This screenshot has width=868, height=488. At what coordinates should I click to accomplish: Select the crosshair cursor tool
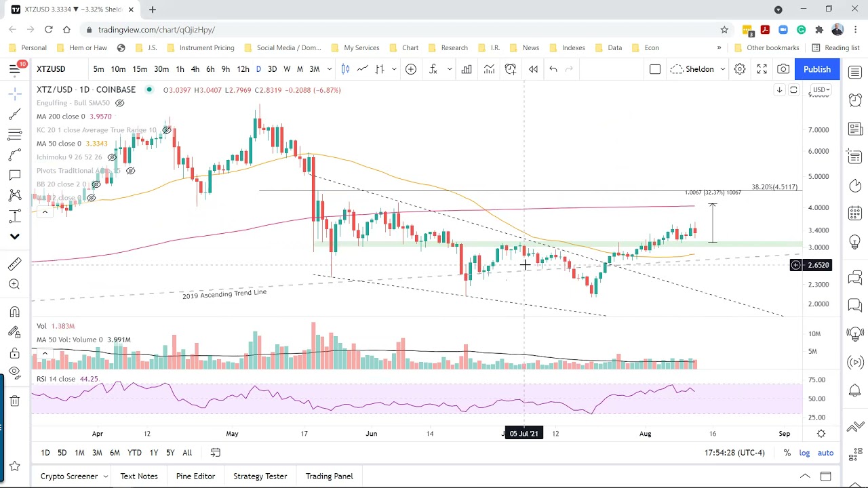point(14,94)
